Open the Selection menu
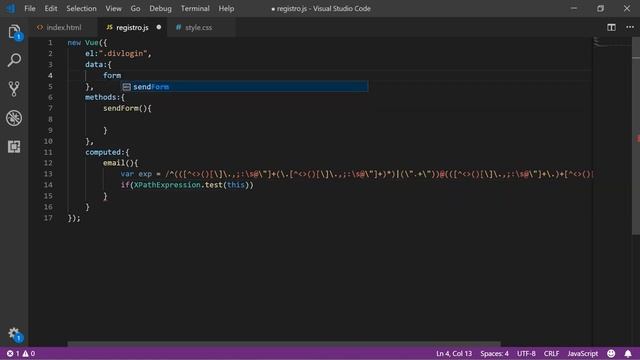 pyautogui.click(x=81, y=9)
